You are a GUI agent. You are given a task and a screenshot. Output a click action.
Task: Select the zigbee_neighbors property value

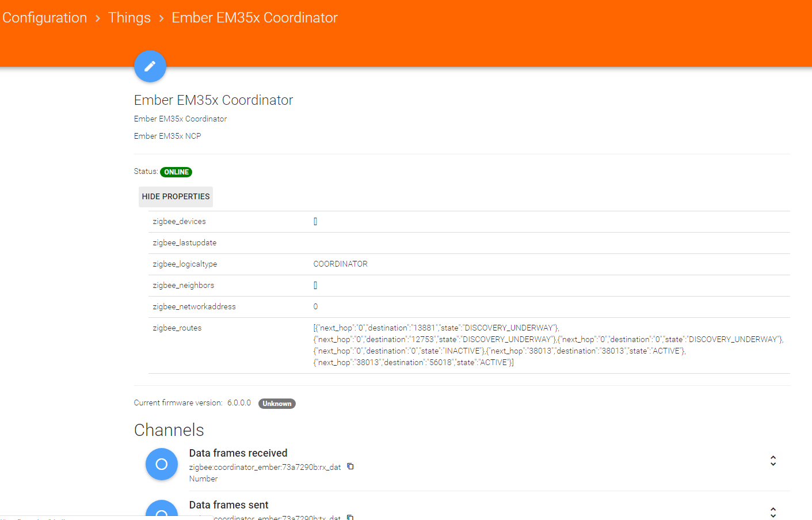[x=315, y=286]
